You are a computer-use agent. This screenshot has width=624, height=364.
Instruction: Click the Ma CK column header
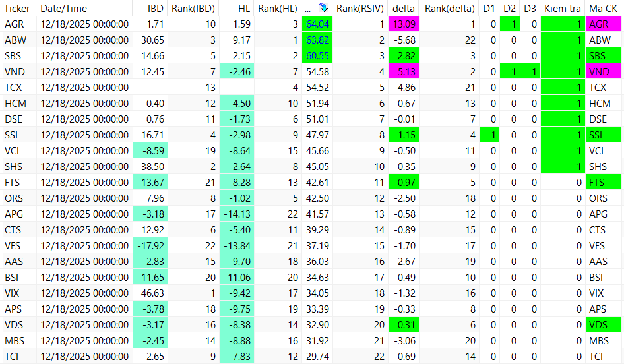tap(604, 8)
